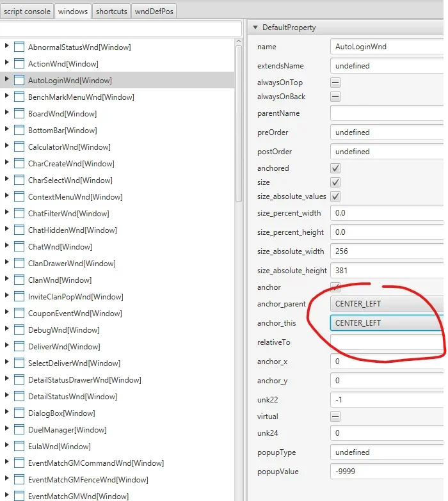Click the window icon beside ChatFilterWnd

[19, 213]
